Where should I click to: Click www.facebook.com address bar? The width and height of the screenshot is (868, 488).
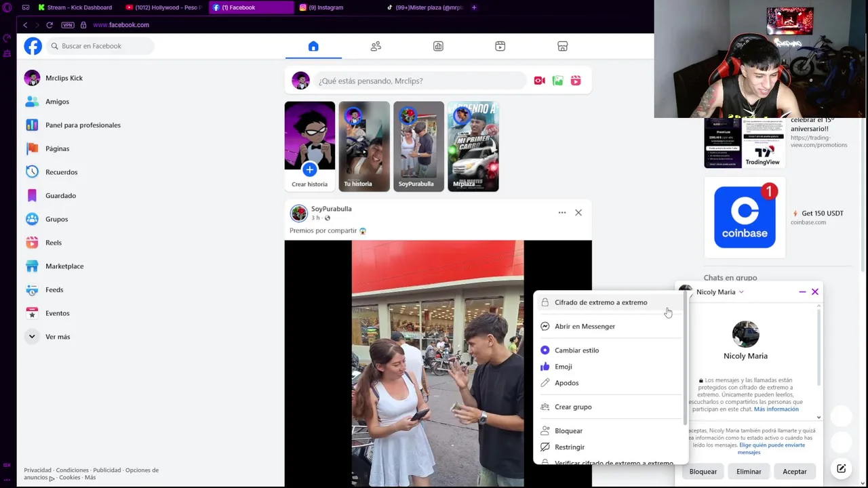(x=121, y=25)
